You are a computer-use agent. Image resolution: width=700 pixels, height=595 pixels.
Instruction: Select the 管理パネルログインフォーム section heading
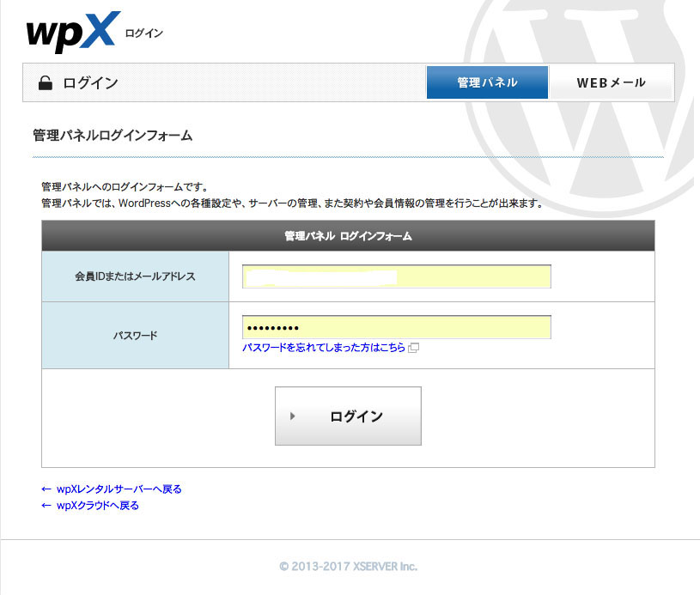pyautogui.click(x=113, y=136)
